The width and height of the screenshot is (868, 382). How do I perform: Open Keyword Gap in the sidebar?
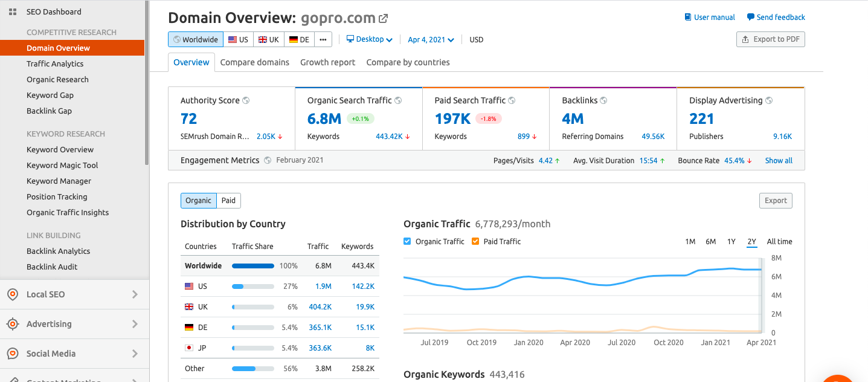[50, 95]
